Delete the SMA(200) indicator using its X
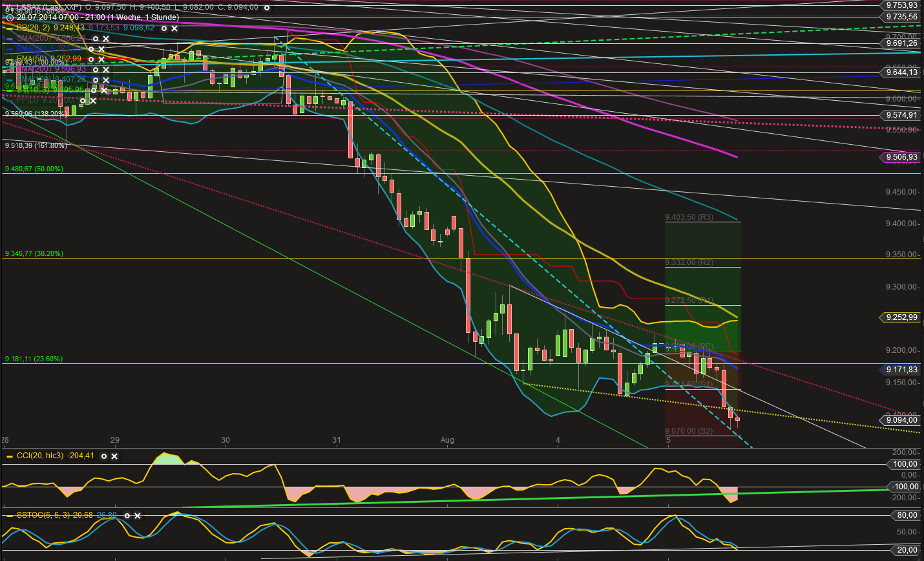 click(x=106, y=39)
